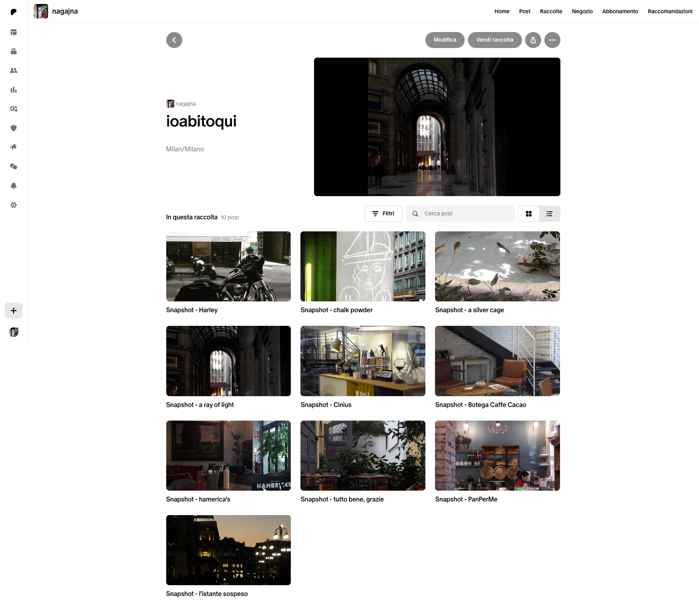The height and width of the screenshot is (616, 699).
Task: Open the three-dots more options menu
Action: (552, 40)
